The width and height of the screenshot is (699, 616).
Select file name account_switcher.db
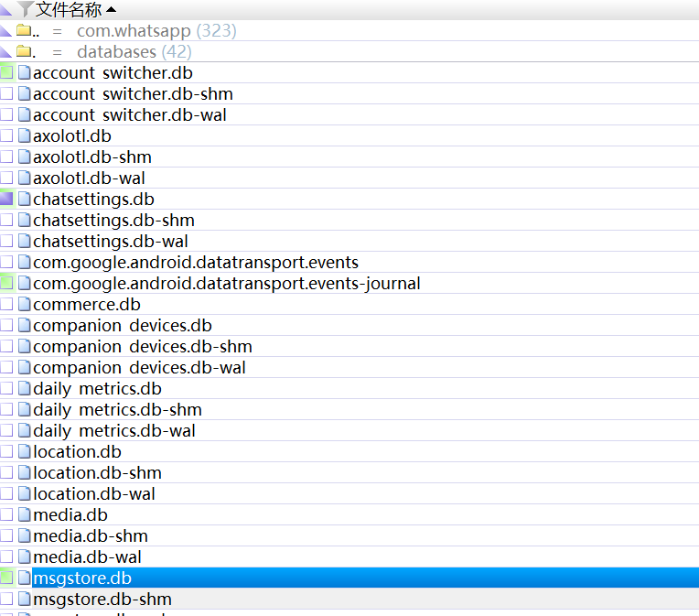pos(113,72)
